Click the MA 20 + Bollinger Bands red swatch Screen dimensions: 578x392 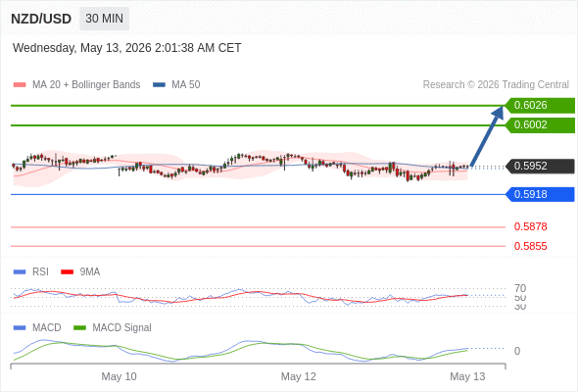tap(20, 85)
